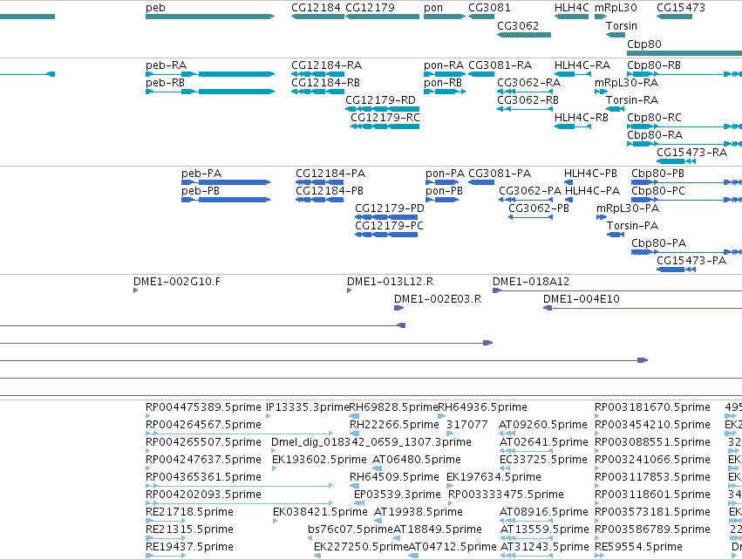Select protein mRpL30-PA
The width and height of the screenshot is (742, 560).
(602, 217)
